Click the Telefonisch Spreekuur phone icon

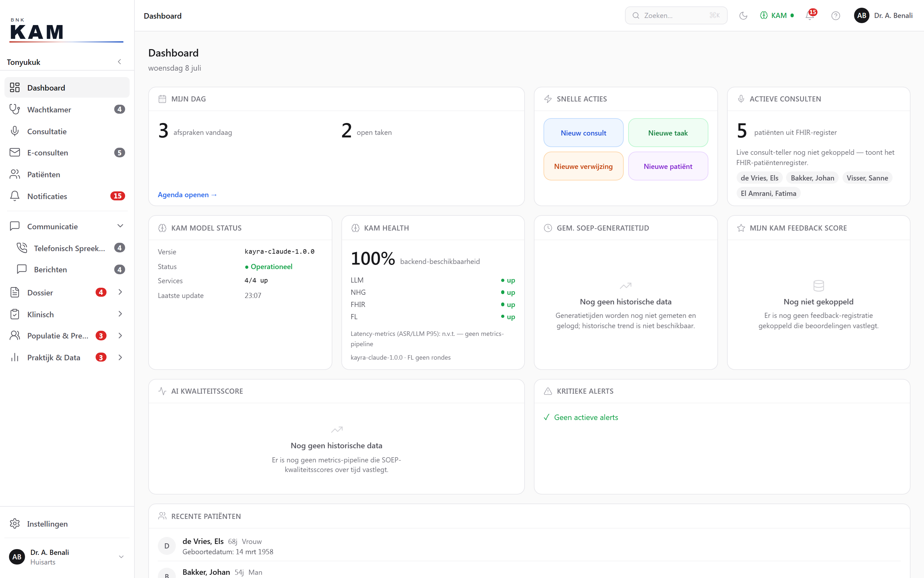click(22, 248)
